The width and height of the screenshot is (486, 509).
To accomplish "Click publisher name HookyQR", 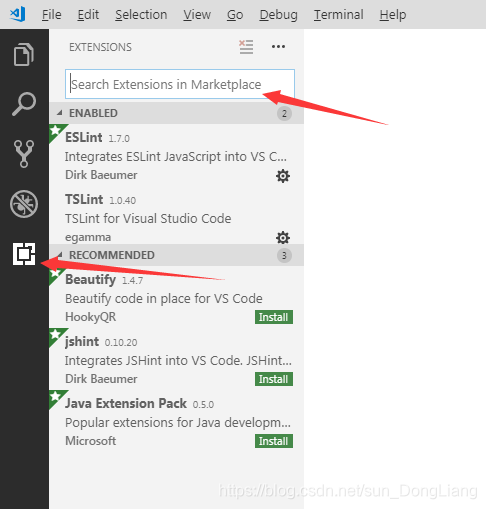I will coord(91,317).
